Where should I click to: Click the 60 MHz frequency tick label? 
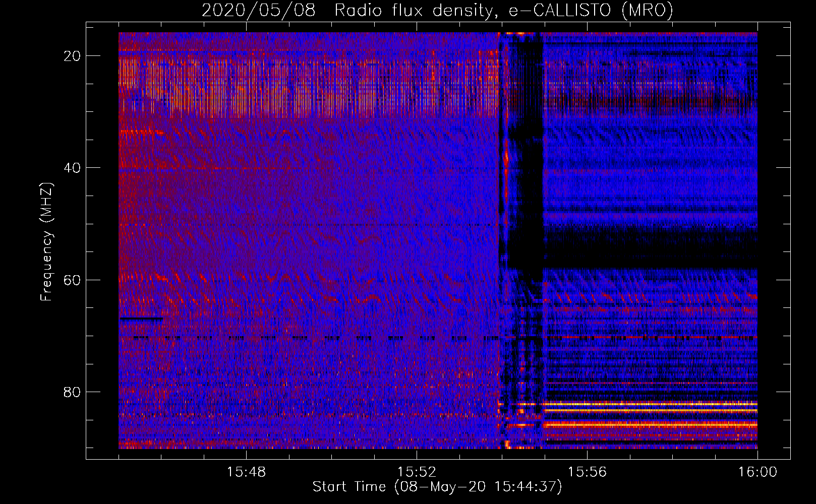73,280
